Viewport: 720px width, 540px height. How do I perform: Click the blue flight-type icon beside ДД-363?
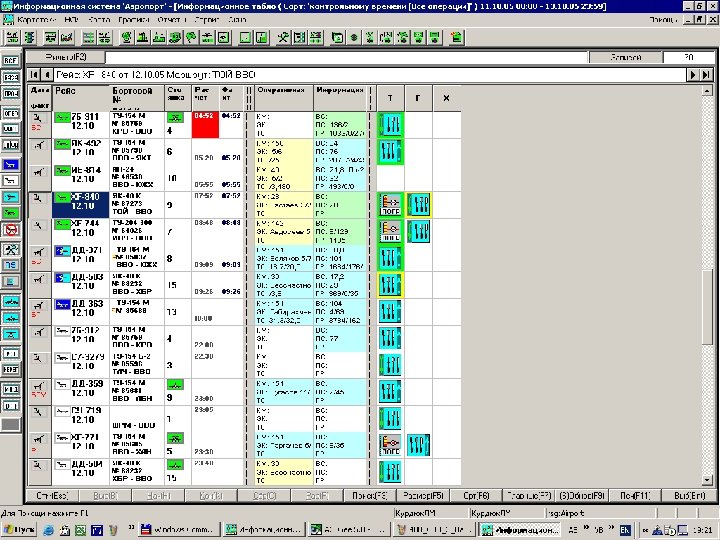click(62, 304)
